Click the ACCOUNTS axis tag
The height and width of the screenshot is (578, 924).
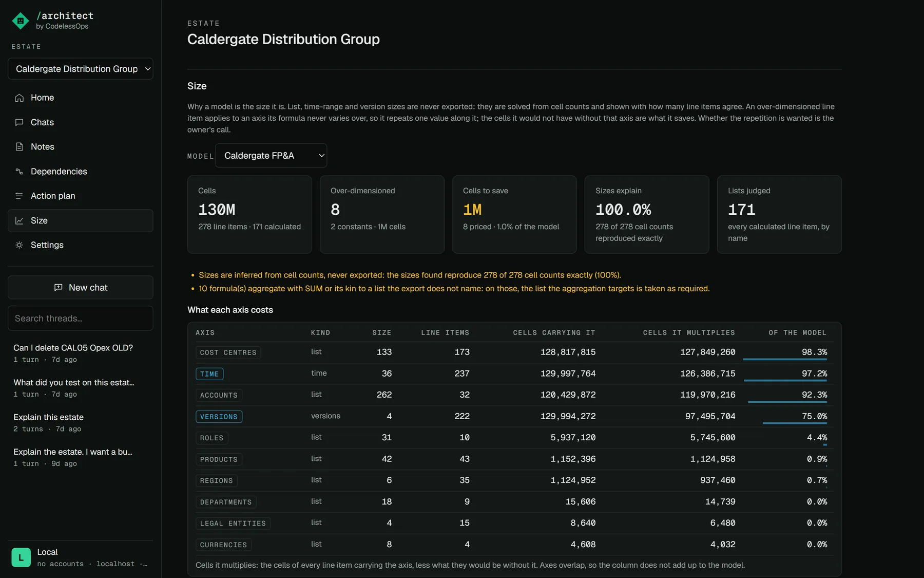point(219,395)
